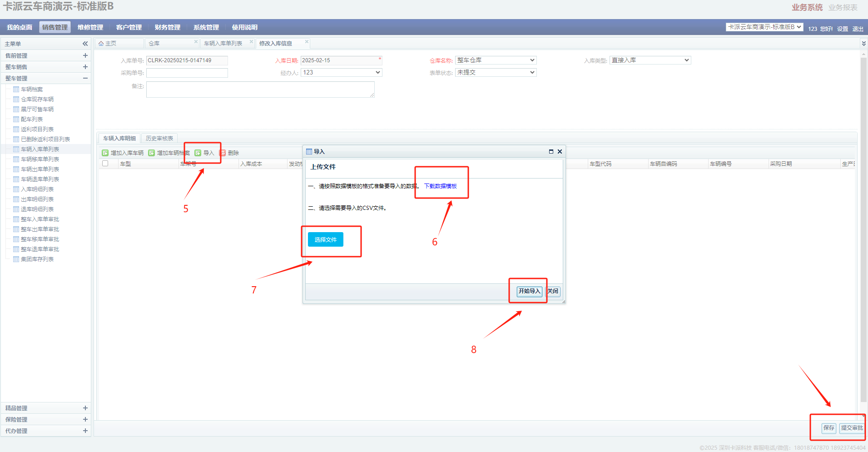Collapse the 主菜单 sidebar with double-arrow icon
The height and width of the screenshot is (452, 868).
pos(85,44)
